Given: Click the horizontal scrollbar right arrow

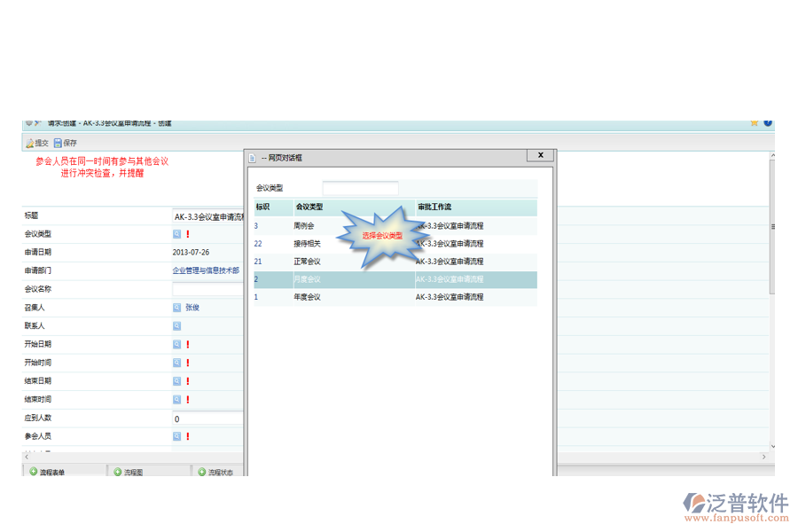Looking at the screenshot, I should point(764,458).
